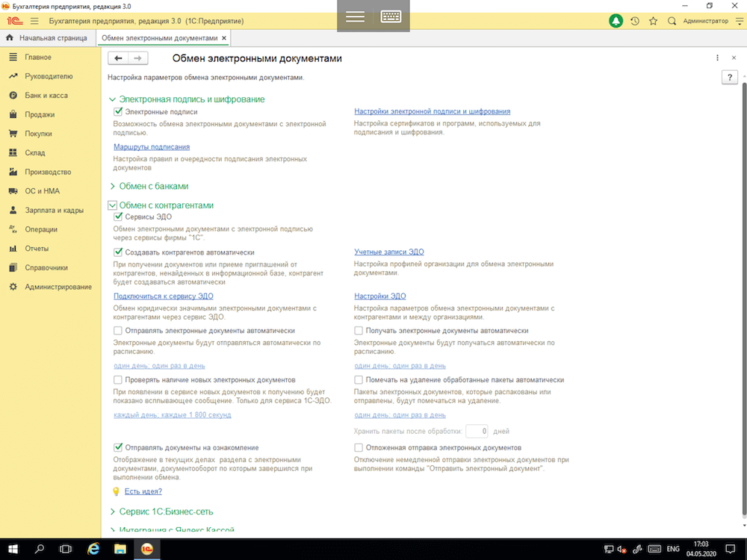The image size is (747, 560).
Task: Close Обмен электронными документами tab
Action: pyautogui.click(x=224, y=37)
